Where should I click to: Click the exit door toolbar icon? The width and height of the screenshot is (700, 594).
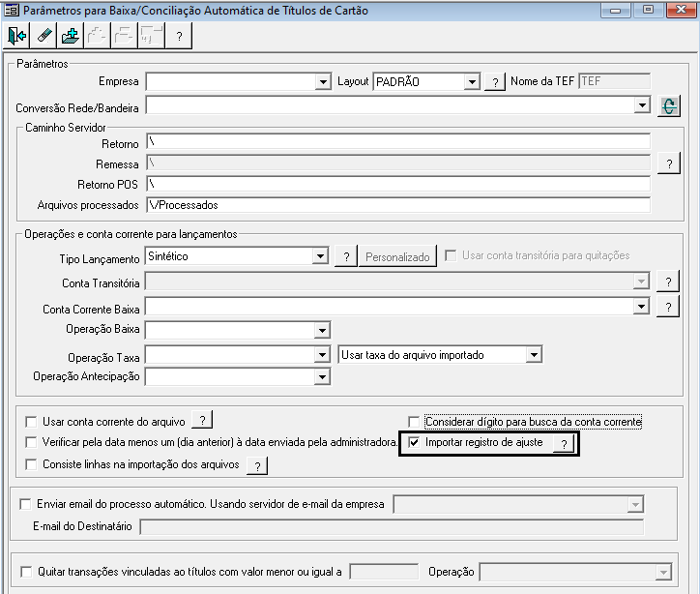coord(17,36)
